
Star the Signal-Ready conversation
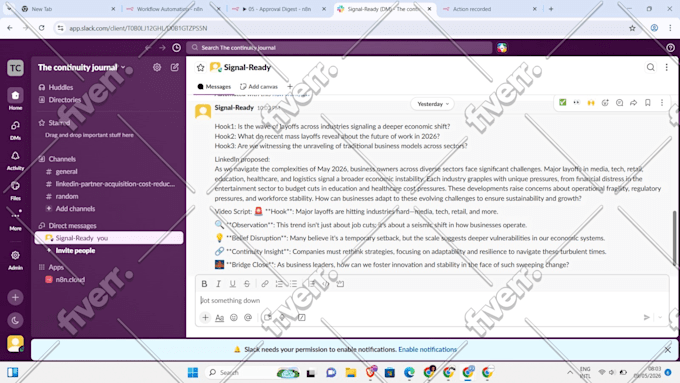[x=200, y=67]
